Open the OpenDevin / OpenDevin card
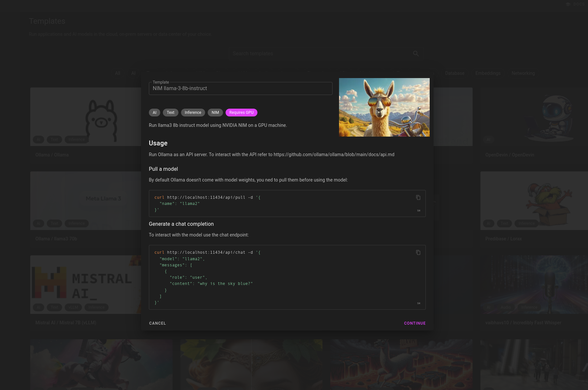Image resolution: width=588 pixels, height=390 pixels. click(534, 125)
